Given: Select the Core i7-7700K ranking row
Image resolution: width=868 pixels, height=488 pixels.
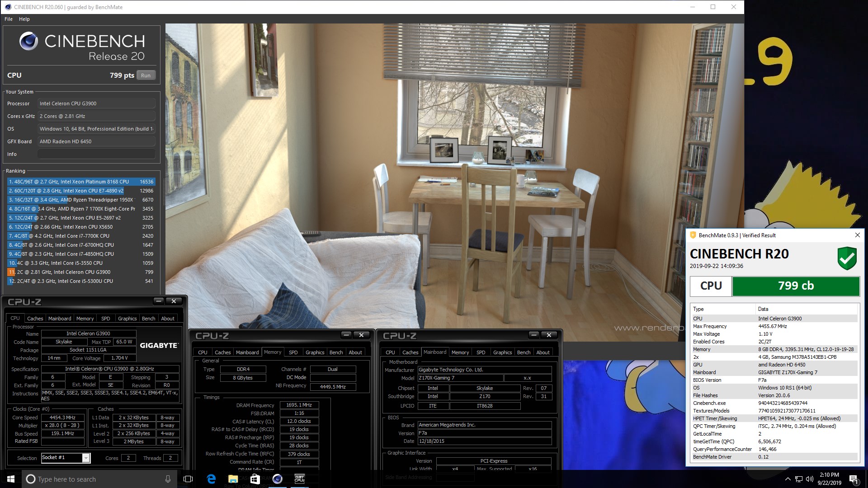Looking at the screenshot, I should (x=81, y=236).
